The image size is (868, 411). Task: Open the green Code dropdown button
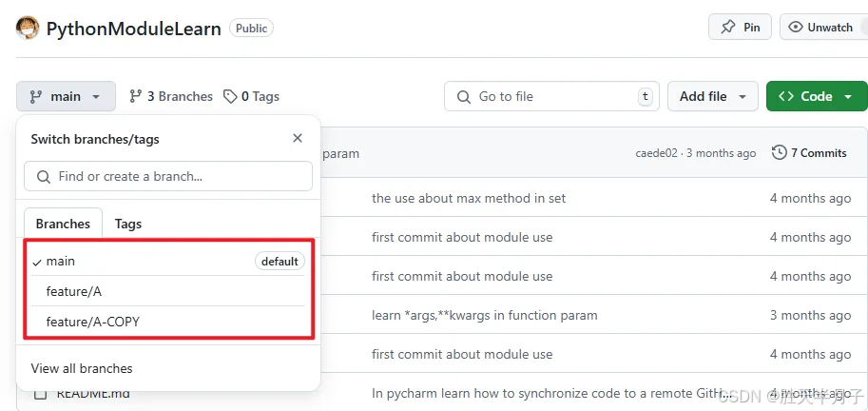point(817,96)
